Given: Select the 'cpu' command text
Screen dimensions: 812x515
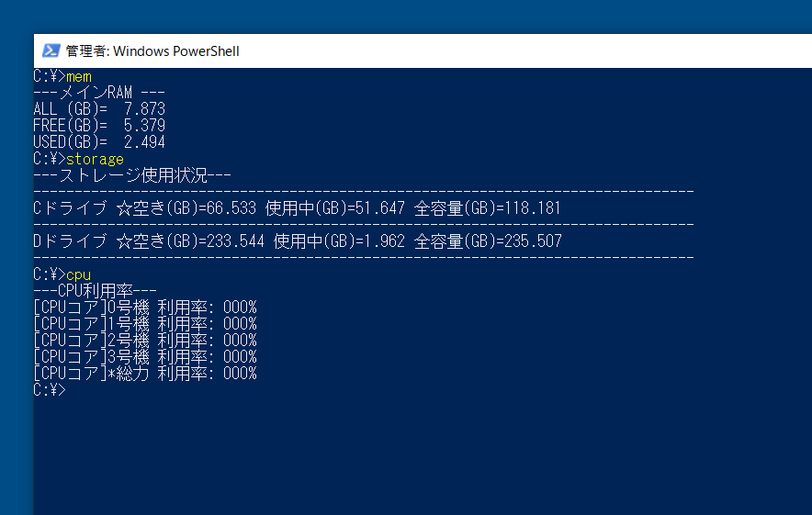Looking at the screenshot, I should 79,274.
